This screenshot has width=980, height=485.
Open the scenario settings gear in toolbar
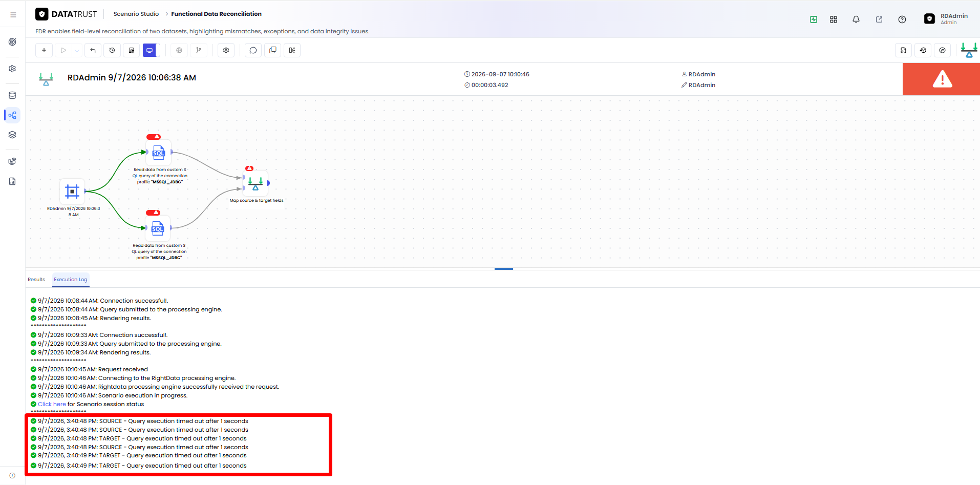226,50
